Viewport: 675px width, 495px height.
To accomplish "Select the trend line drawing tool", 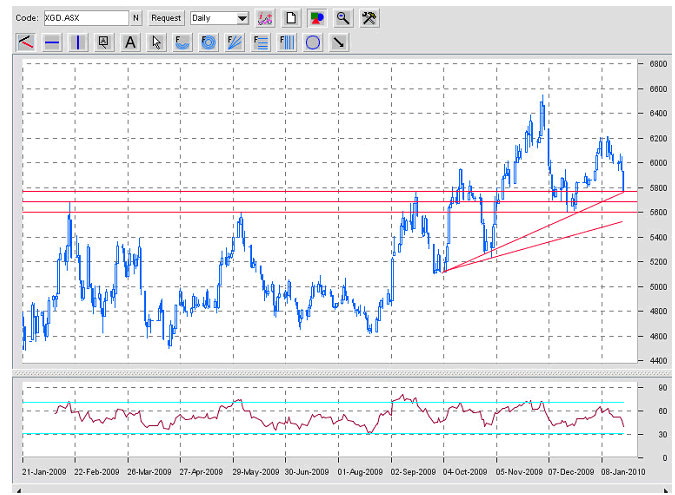I will (x=26, y=42).
